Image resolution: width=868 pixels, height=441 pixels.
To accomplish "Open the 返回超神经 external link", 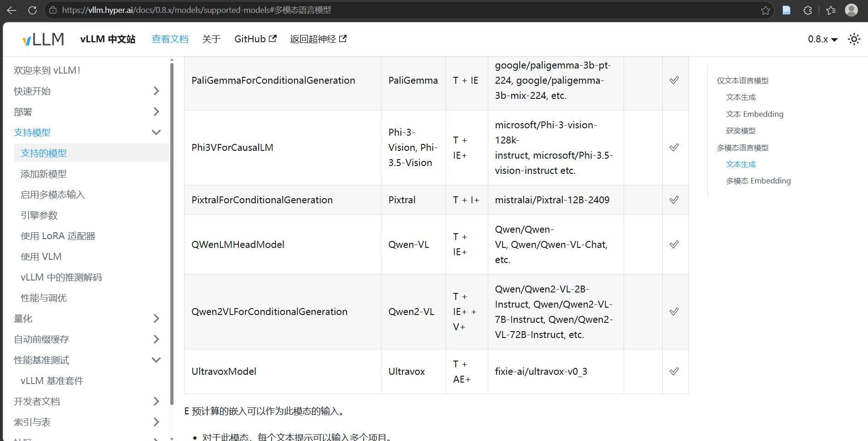I will 318,39.
